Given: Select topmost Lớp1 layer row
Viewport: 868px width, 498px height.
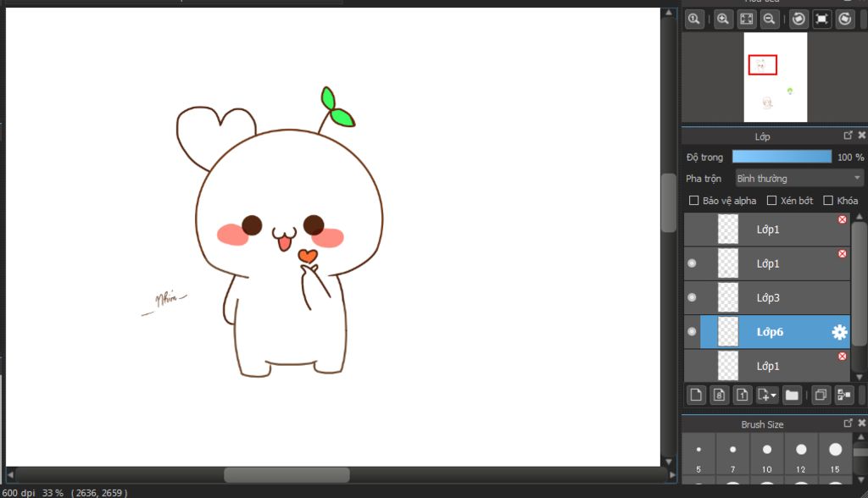Looking at the screenshot, I should (767, 230).
